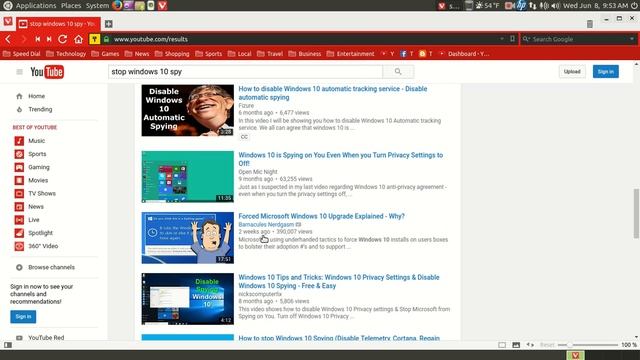Open 'Windows 10 is Spying on You' video link
The height and width of the screenshot is (360, 640).
point(340,159)
